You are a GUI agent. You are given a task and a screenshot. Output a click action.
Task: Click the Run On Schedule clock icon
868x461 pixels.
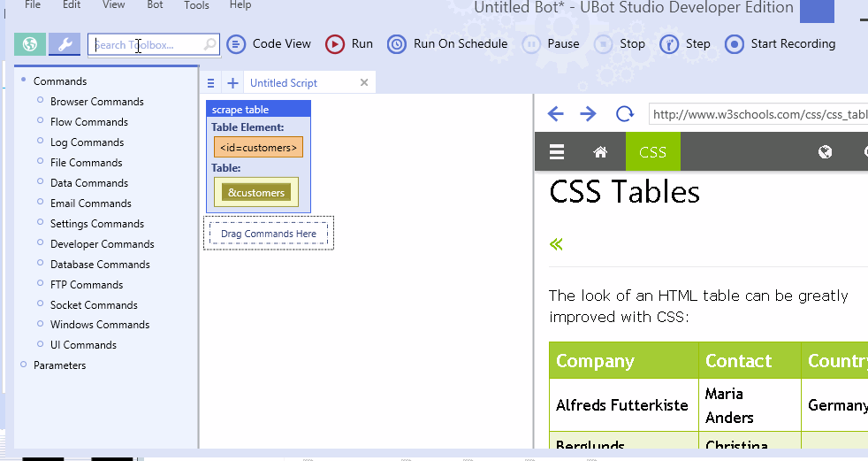pyautogui.click(x=396, y=44)
